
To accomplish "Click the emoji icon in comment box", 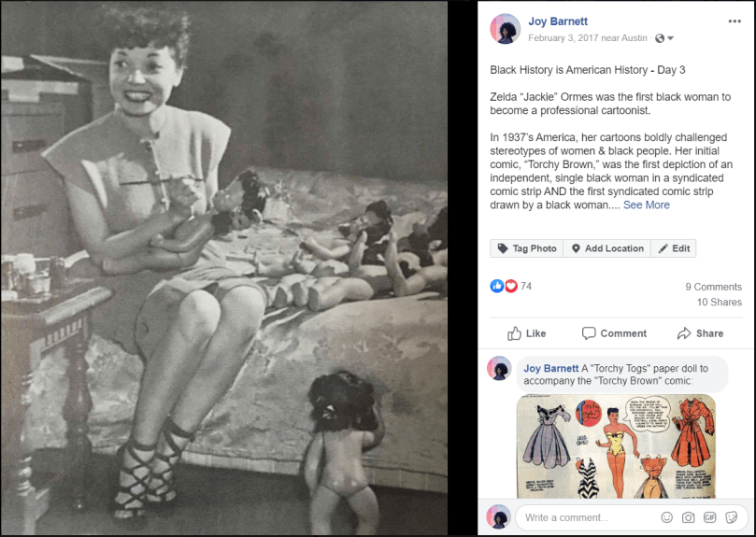I will click(x=667, y=517).
